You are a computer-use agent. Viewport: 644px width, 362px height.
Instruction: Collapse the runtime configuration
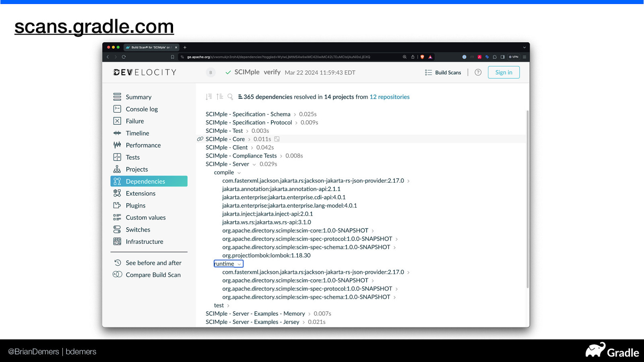(239, 264)
